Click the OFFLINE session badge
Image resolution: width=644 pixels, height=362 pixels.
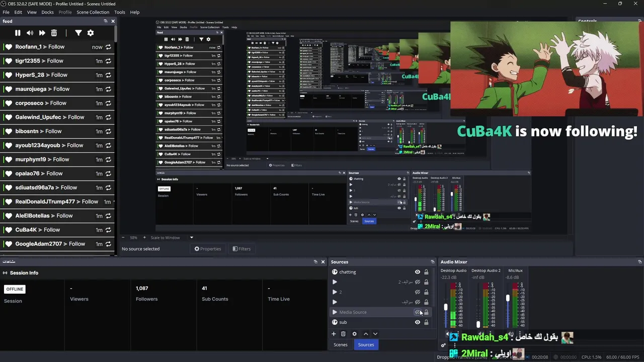(x=15, y=289)
